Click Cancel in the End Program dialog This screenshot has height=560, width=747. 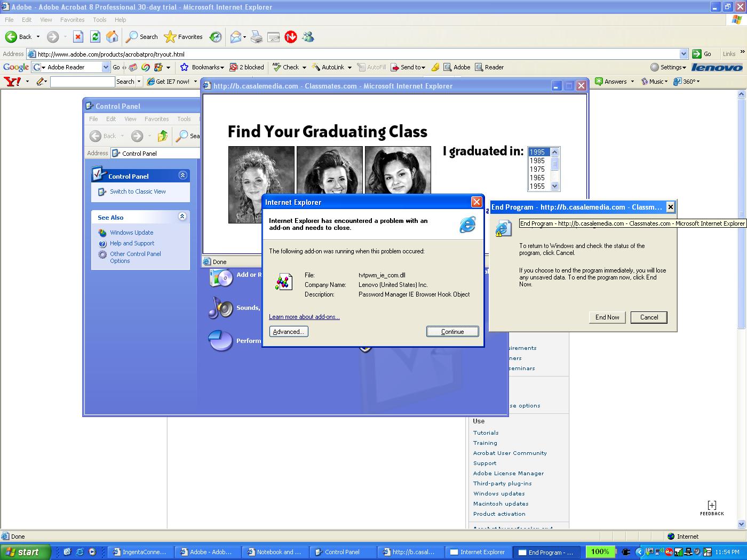[649, 317]
